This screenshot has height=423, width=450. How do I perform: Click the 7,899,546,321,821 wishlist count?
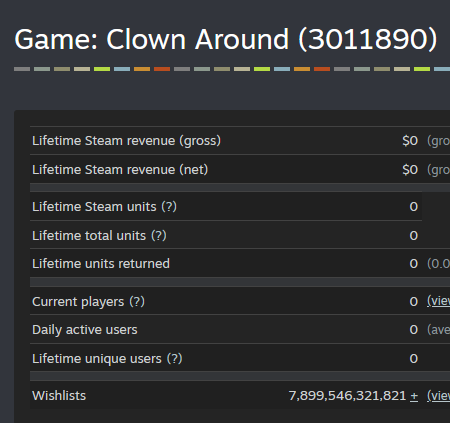(347, 396)
